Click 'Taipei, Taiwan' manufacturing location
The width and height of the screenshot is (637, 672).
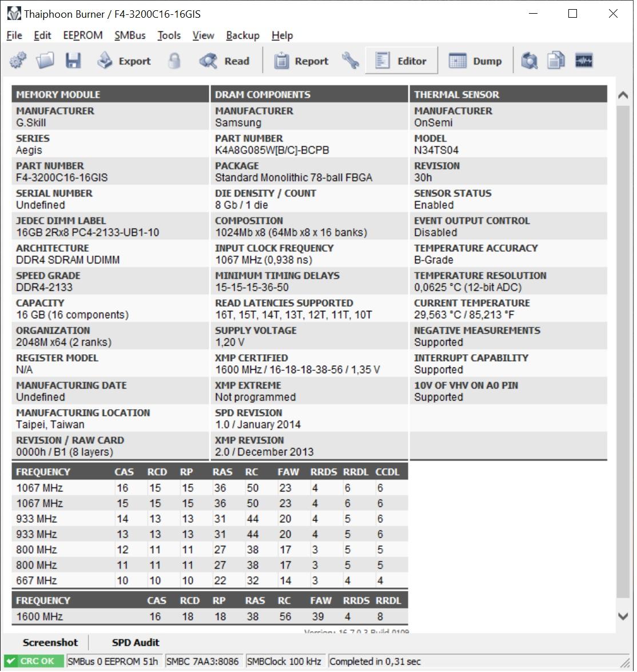pyautogui.click(x=50, y=424)
